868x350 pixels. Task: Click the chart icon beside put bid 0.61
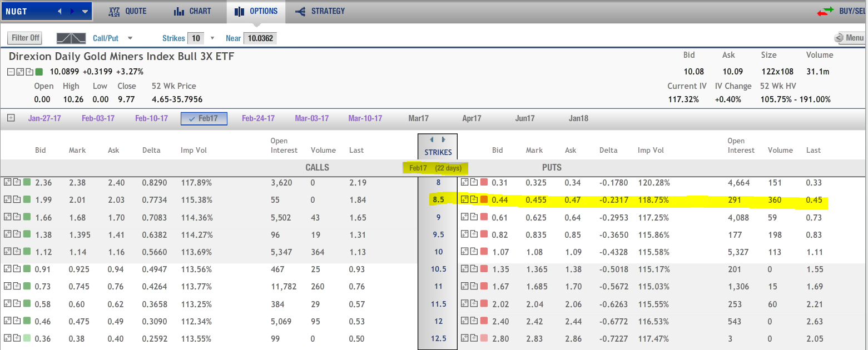coord(465,217)
